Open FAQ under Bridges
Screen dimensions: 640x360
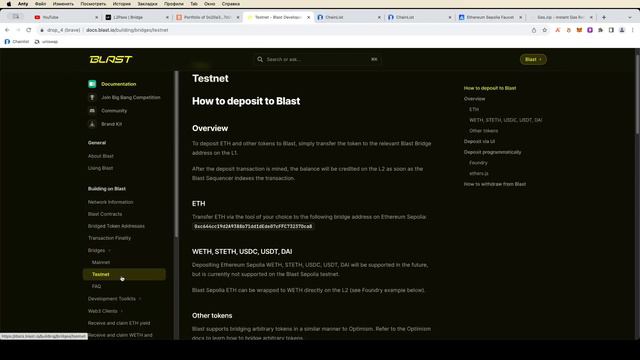(96, 287)
